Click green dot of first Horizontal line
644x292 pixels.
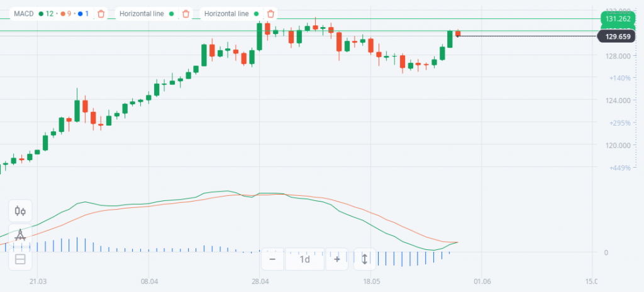pyautogui.click(x=172, y=13)
